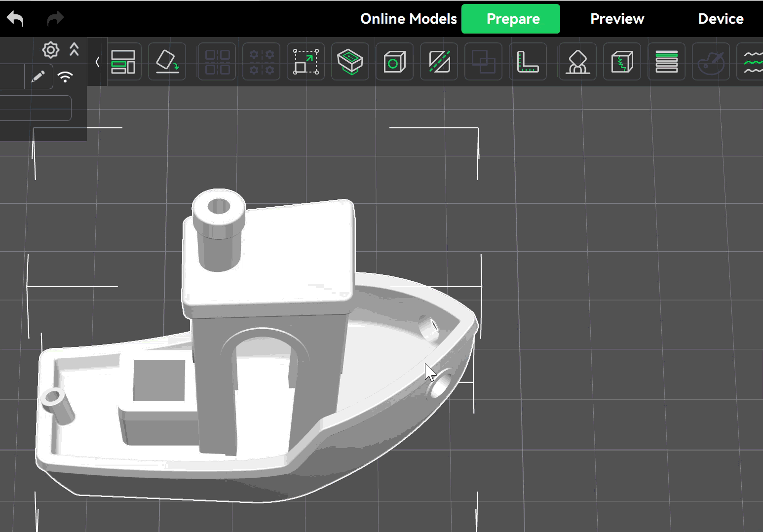Click the split to parts icon

pos(262,62)
